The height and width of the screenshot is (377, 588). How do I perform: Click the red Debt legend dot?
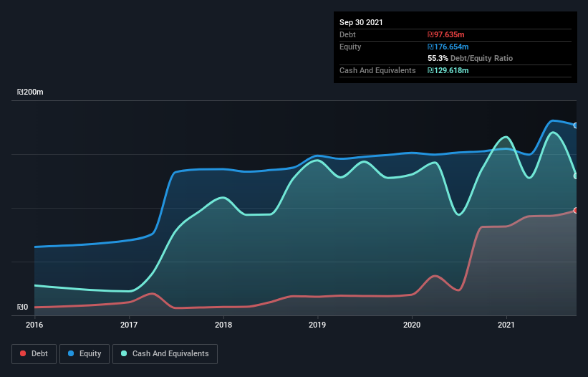point(23,353)
